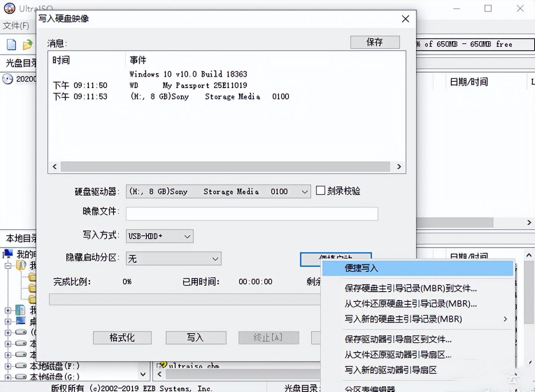Click the 写入 write button

[196, 338]
